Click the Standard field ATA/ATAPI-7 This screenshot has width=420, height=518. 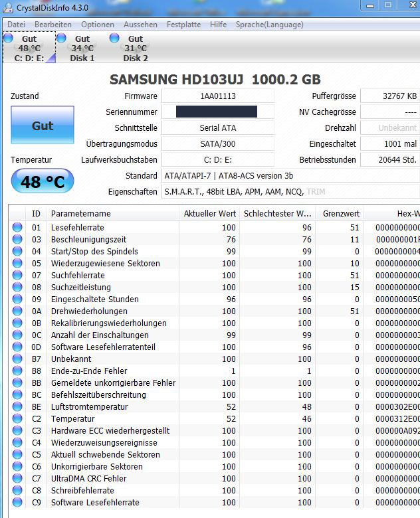pos(290,176)
